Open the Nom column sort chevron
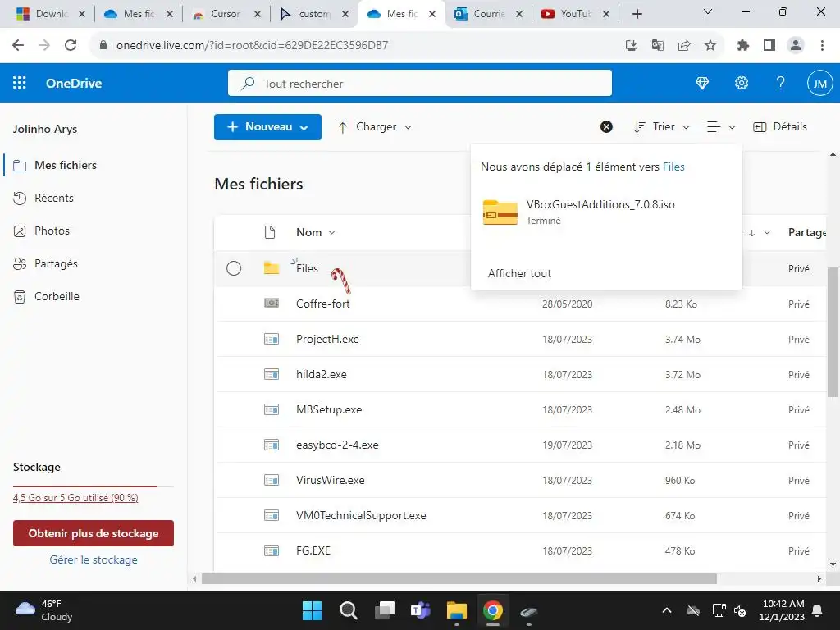This screenshot has height=630, width=840. tap(331, 232)
